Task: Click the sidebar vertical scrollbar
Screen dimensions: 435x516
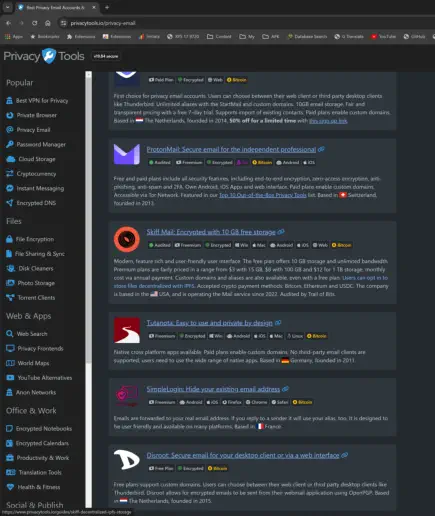Action: (88, 289)
